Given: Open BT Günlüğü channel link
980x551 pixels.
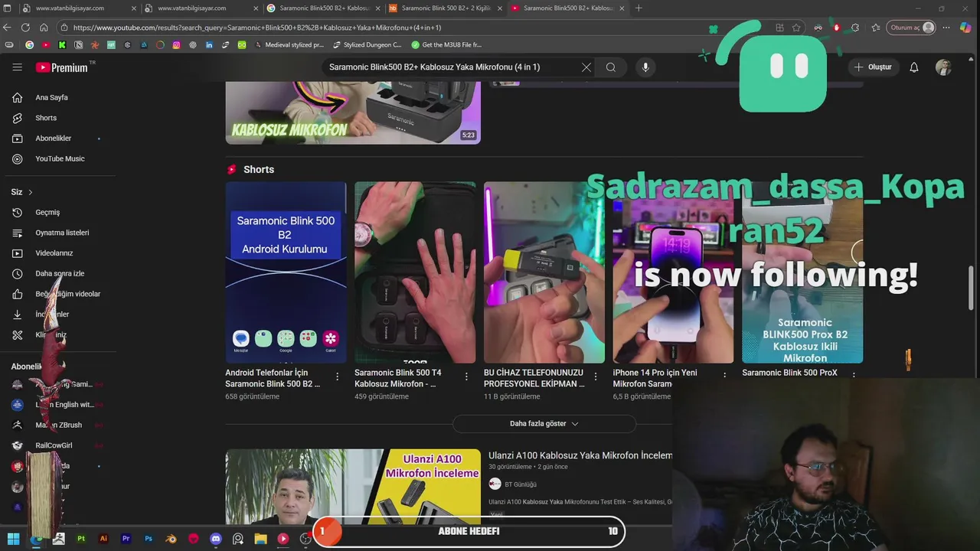Looking at the screenshot, I should (x=521, y=484).
